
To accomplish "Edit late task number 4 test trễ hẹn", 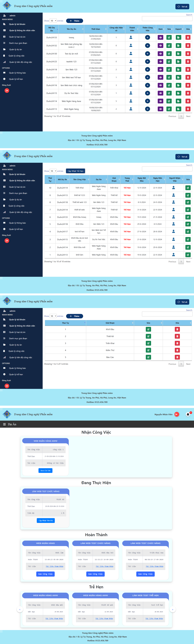I will (x=188, y=231).
